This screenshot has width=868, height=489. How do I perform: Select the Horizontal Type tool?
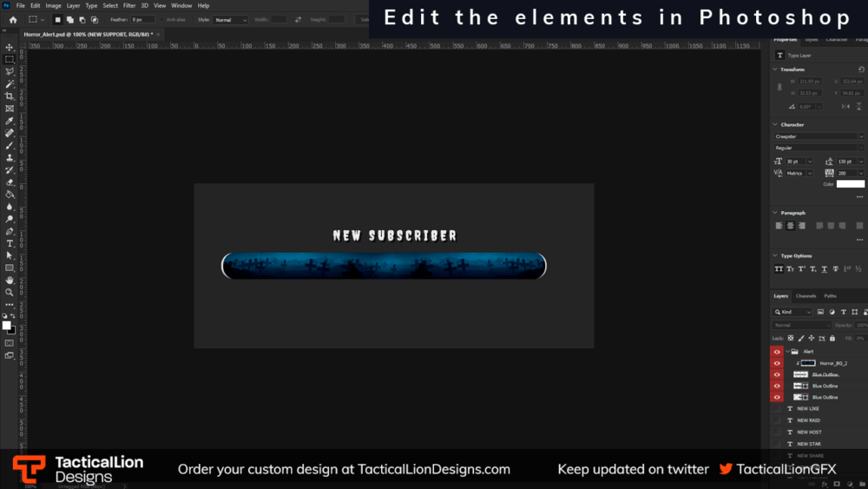tap(10, 243)
